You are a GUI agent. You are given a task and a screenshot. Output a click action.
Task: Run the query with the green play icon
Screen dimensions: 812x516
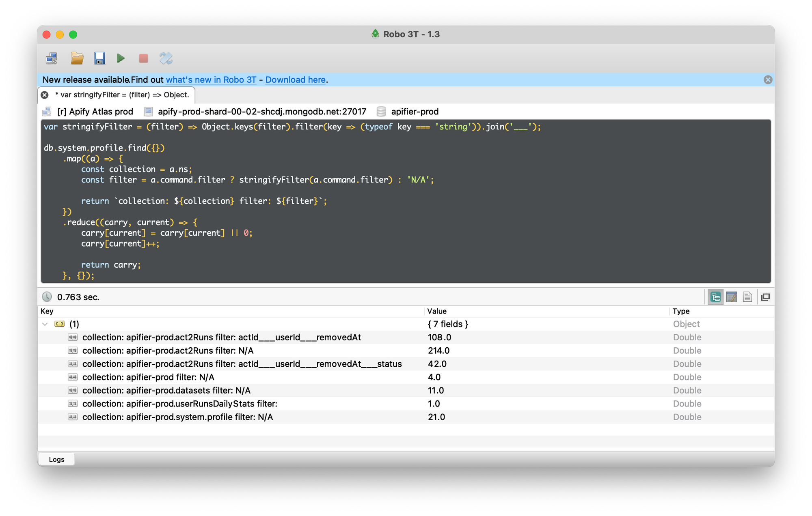point(121,58)
